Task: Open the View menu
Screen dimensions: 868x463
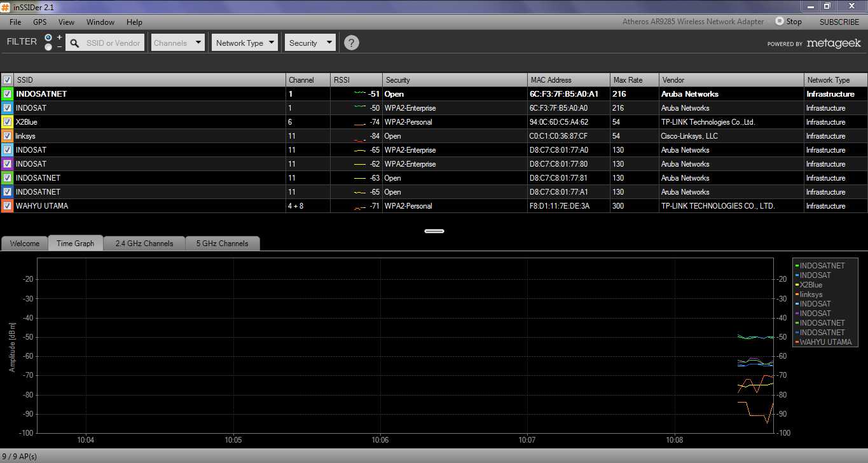Action: pos(66,22)
